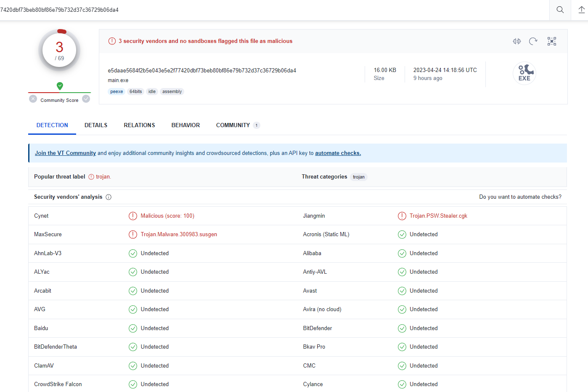Image resolution: width=588 pixels, height=392 pixels.
Task: Click the red alert icon in malicious banner
Action: click(x=112, y=41)
